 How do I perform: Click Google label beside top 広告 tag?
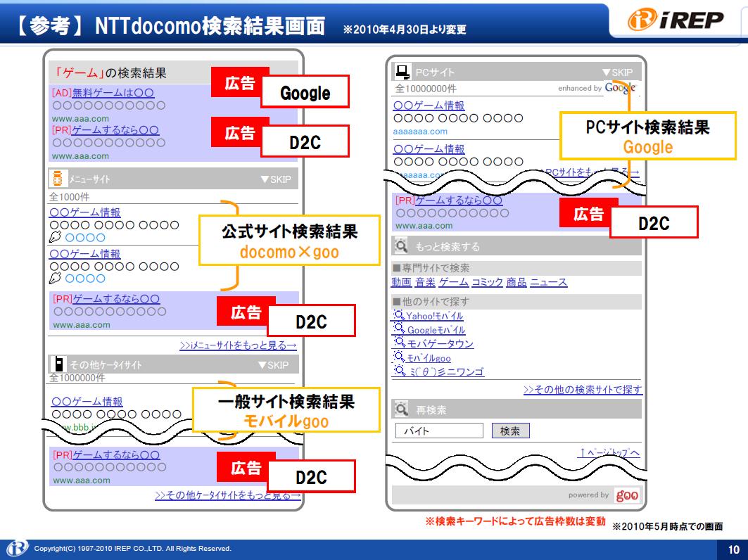(305, 91)
